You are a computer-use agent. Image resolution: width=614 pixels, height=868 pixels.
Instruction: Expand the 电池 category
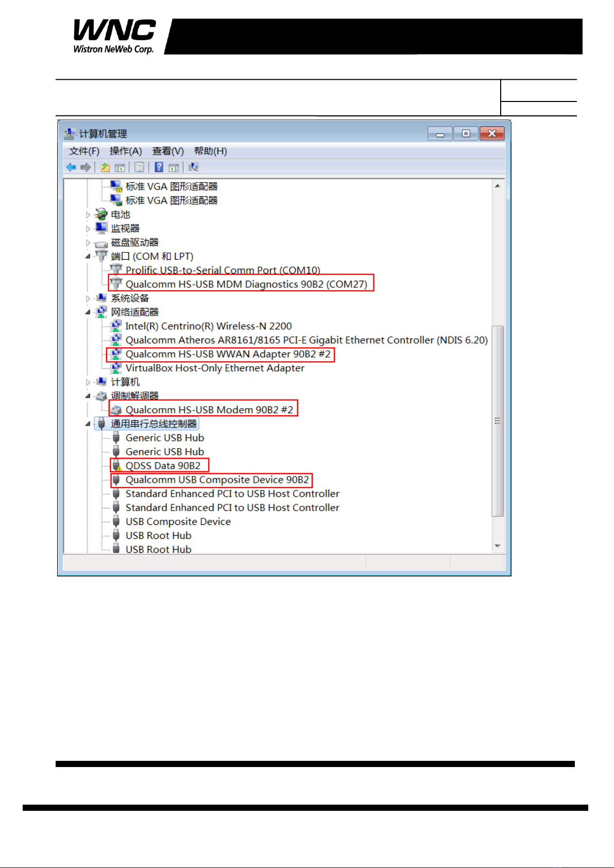click(88, 215)
